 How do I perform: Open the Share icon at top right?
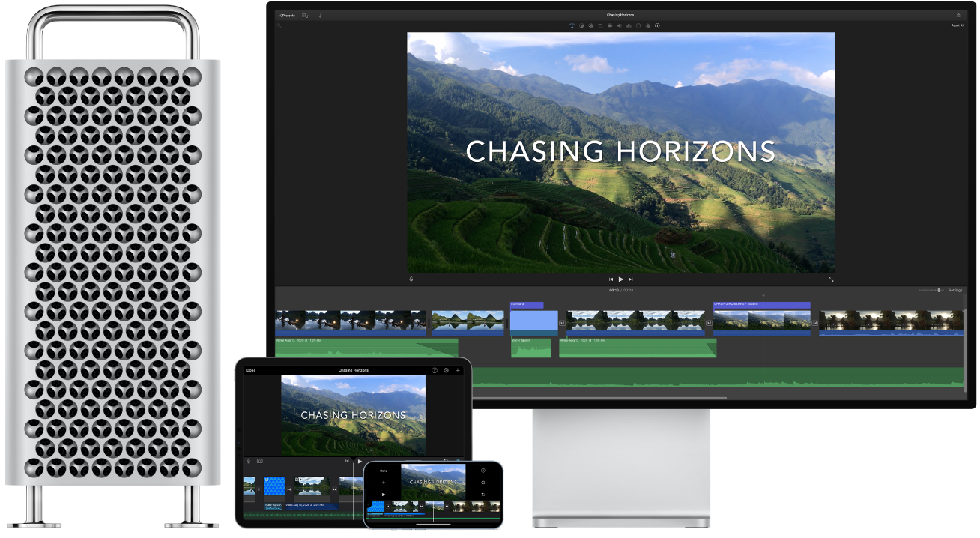pos(960,13)
